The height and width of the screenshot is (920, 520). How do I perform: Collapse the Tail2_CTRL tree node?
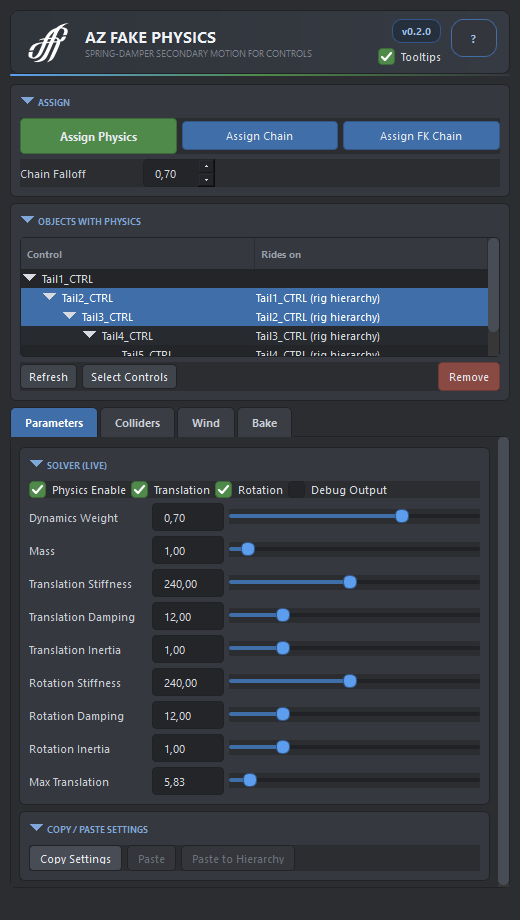[x=49, y=297]
